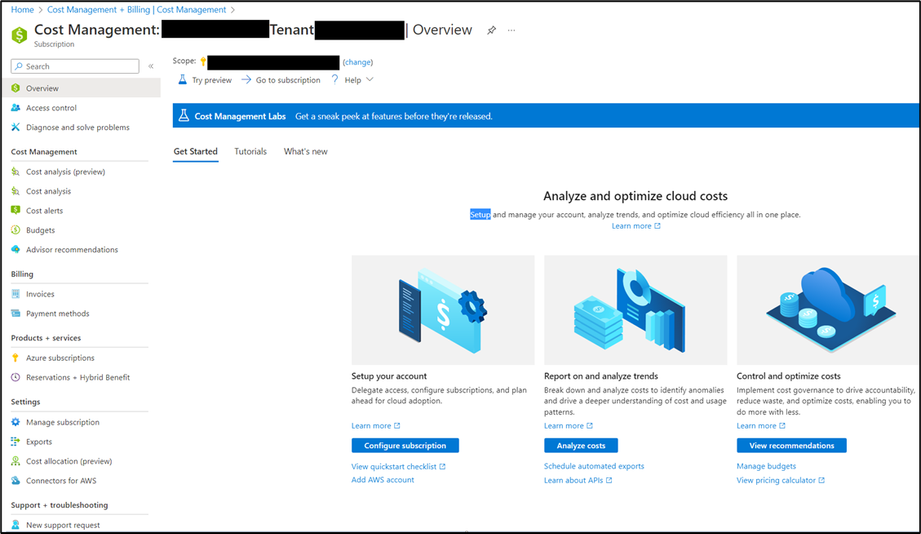Open Invoices under Billing
Viewport: 921px width, 534px height.
[40, 294]
